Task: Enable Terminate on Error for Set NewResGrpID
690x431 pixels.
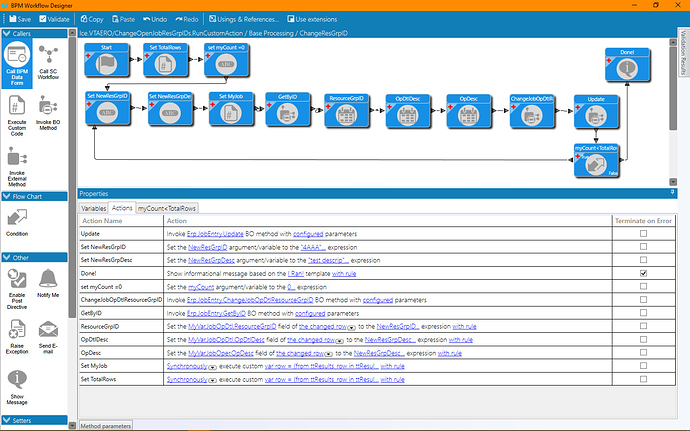Action: tap(643, 247)
